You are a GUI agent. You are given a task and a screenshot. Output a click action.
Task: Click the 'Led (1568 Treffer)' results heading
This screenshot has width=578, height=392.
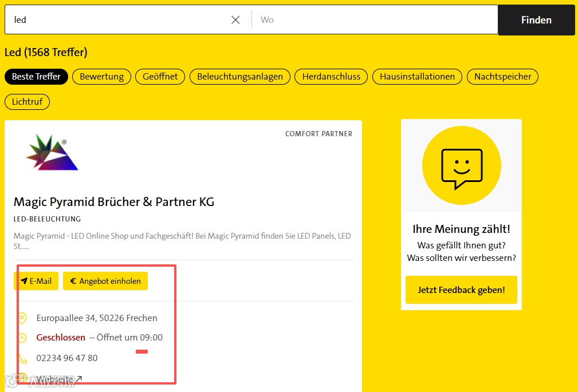[46, 52]
